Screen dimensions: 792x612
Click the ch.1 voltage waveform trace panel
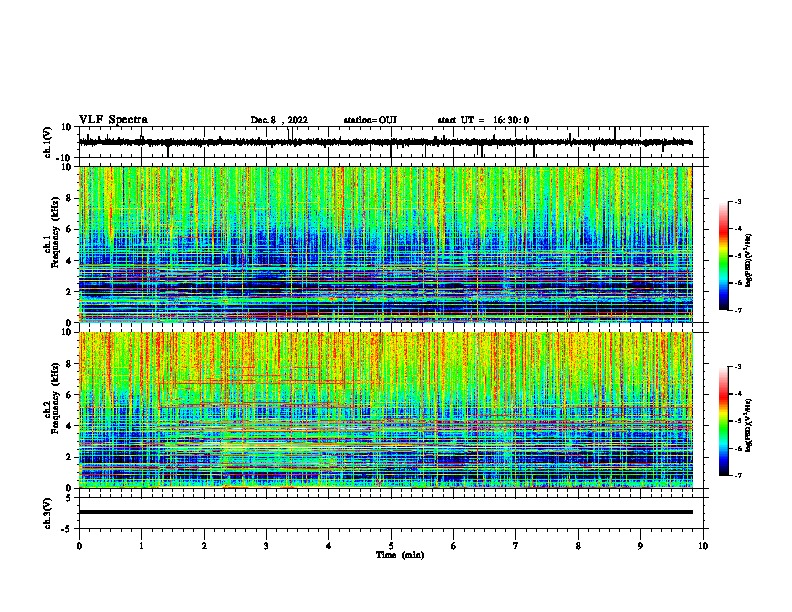[x=391, y=142]
